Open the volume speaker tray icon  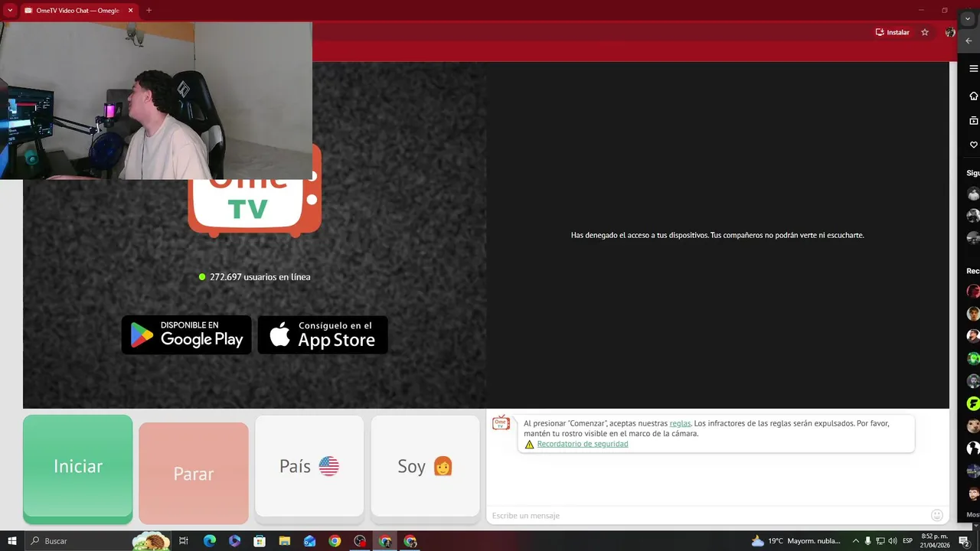click(x=892, y=541)
